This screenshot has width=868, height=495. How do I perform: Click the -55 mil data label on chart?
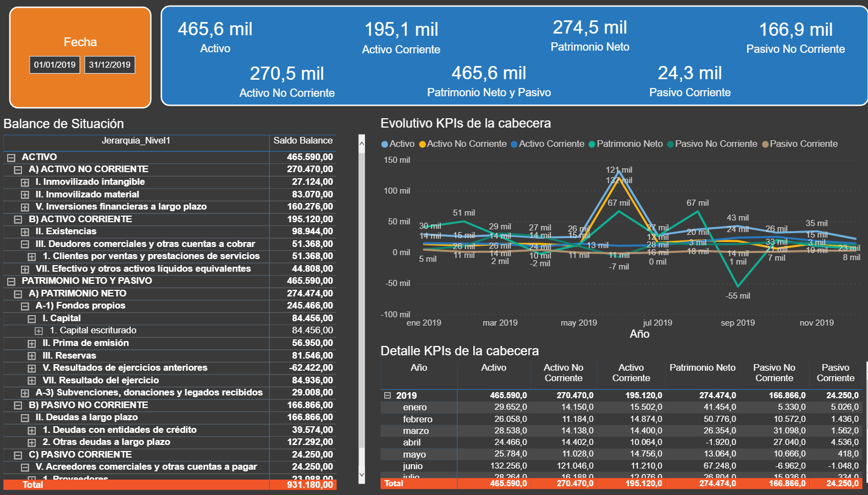pyautogui.click(x=738, y=296)
